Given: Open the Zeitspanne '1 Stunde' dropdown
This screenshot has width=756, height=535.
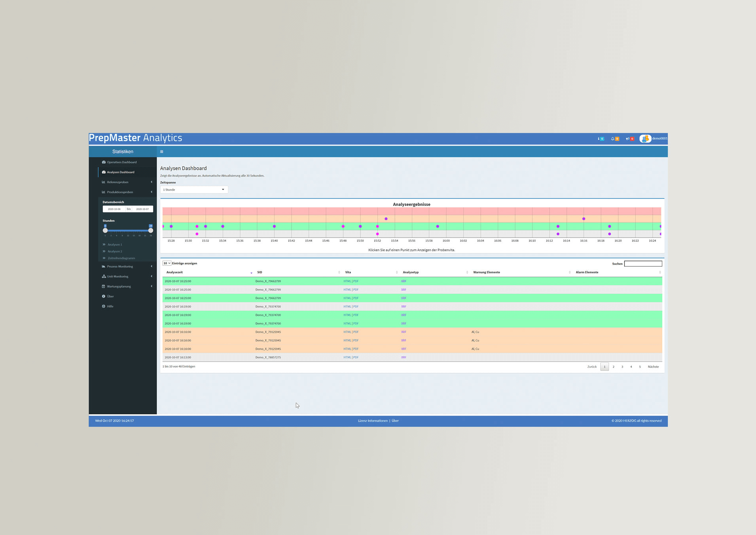Looking at the screenshot, I should click(x=194, y=190).
